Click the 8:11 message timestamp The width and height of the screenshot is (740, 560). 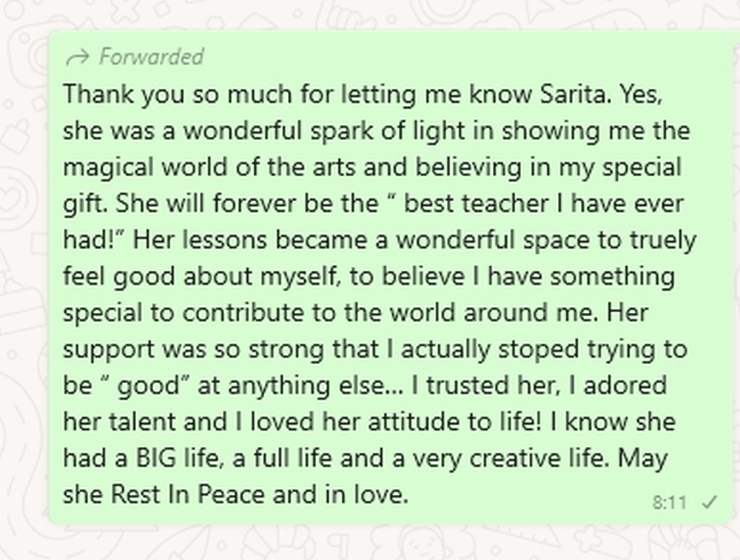click(x=670, y=503)
